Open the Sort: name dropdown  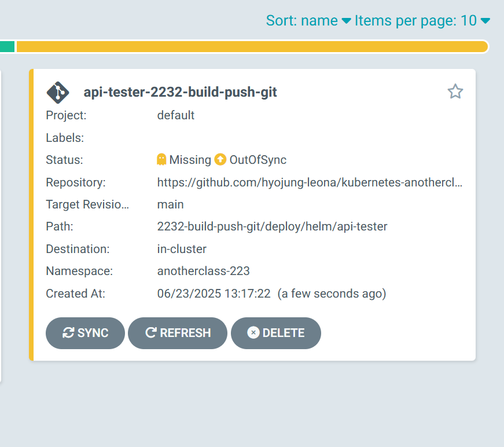[x=308, y=21]
